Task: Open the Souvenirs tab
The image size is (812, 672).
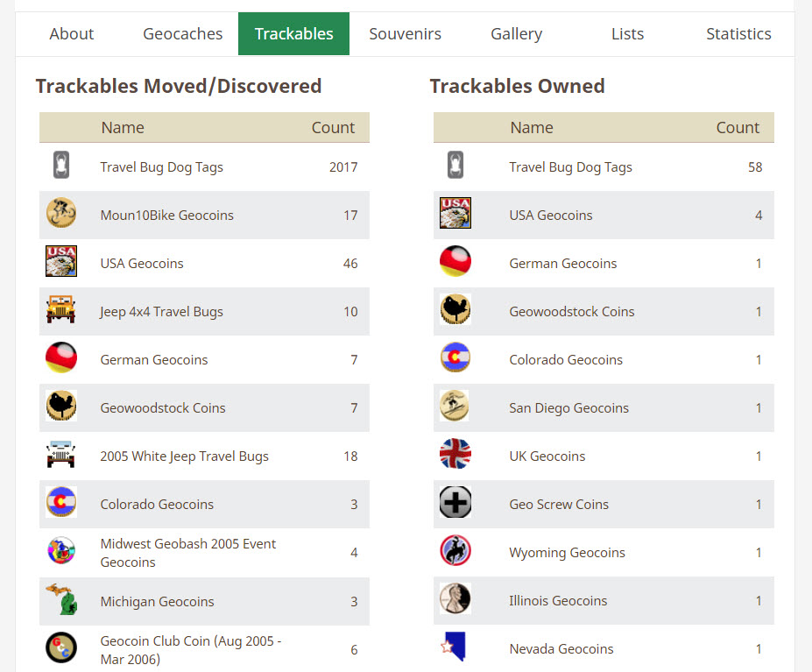Action: [405, 34]
